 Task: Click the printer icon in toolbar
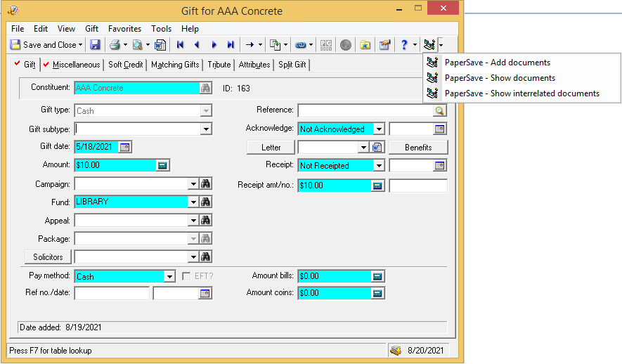(x=115, y=45)
